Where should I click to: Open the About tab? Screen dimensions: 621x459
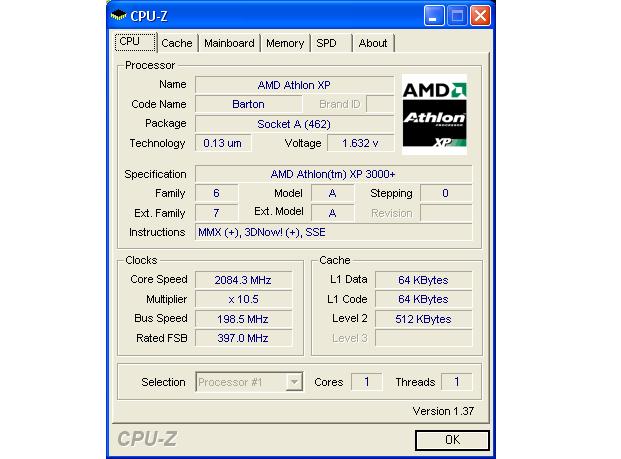[x=373, y=43]
